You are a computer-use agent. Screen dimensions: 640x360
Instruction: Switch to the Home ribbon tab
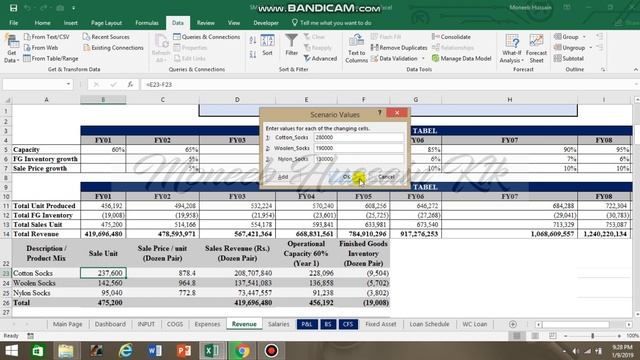(42, 23)
